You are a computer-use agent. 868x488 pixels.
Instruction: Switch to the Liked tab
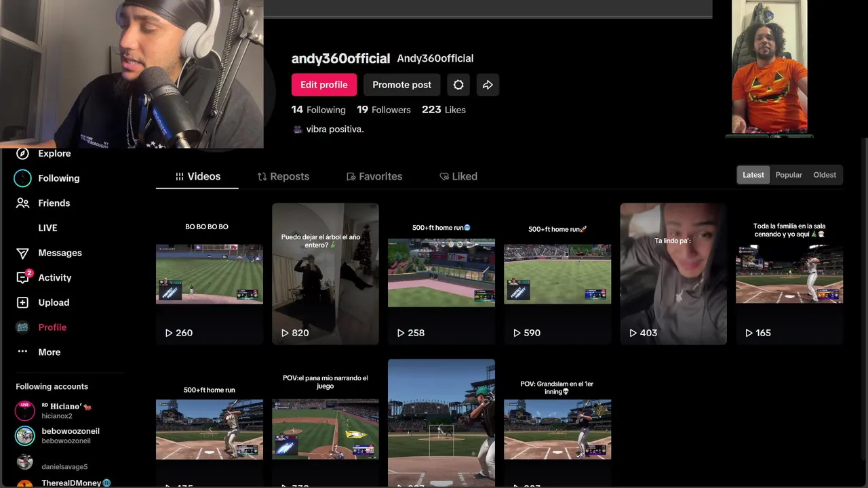pos(458,176)
